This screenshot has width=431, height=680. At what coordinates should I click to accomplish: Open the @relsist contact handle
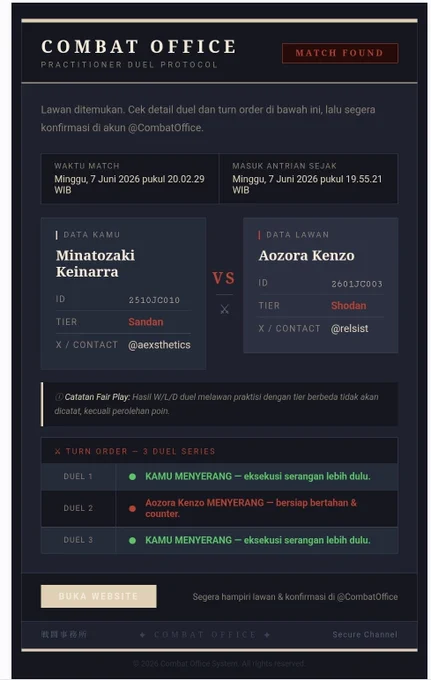coord(349,328)
